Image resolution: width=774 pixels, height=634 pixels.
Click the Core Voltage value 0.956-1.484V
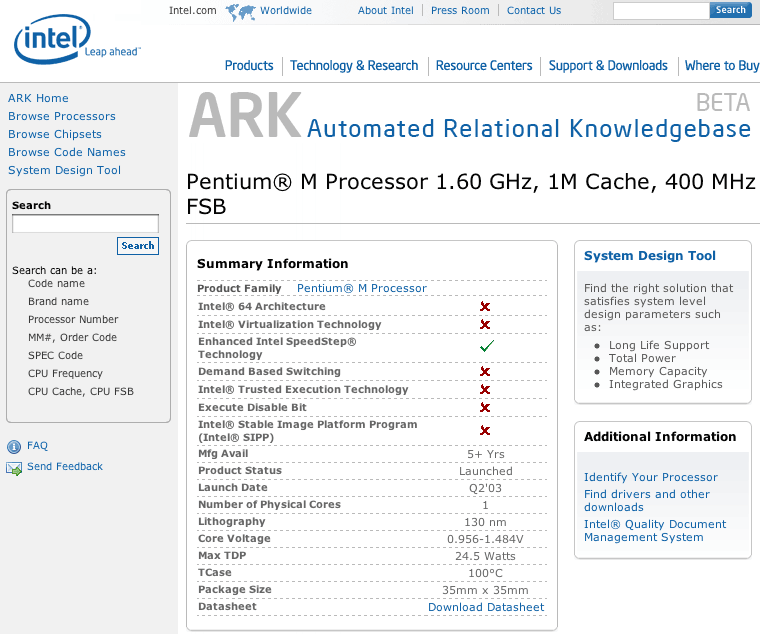point(485,539)
